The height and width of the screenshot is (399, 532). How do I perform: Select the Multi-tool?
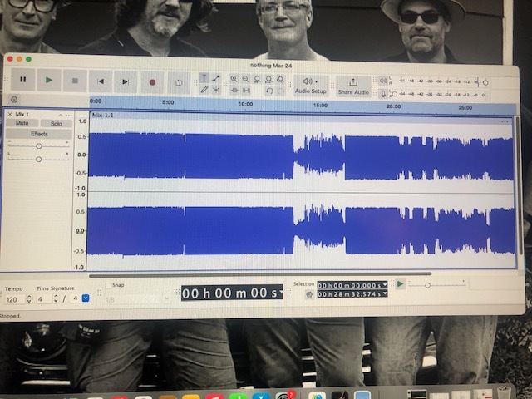click(x=216, y=91)
